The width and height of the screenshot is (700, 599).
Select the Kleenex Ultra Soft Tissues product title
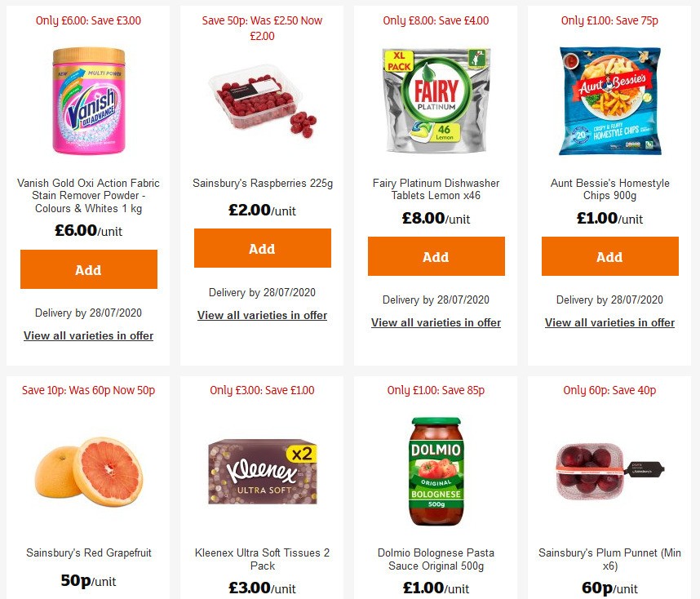pos(262,560)
